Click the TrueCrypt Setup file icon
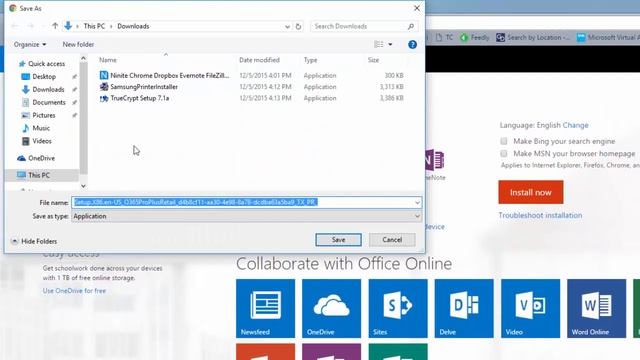Screen dimensions: 640x360 (x=104, y=98)
